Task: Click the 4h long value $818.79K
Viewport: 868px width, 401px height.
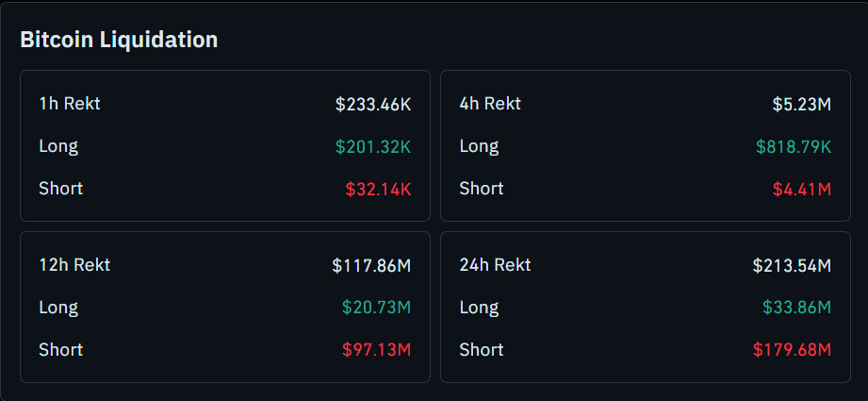Action: (x=794, y=146)
